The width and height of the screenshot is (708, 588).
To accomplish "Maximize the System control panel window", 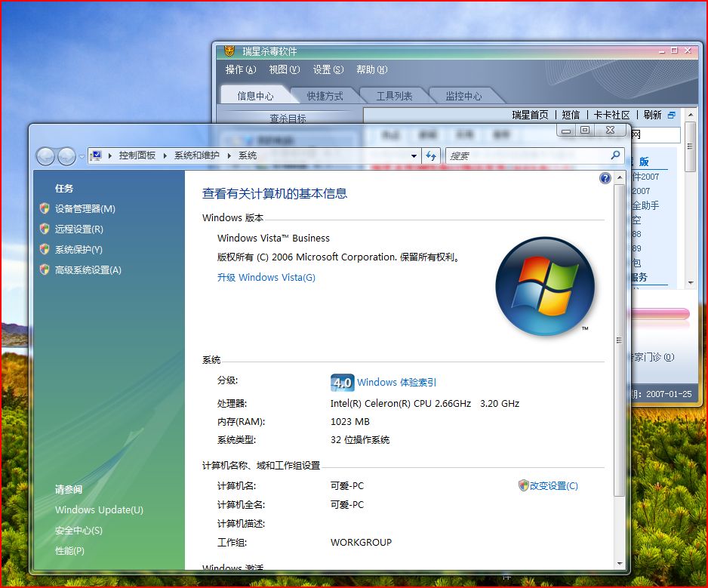I will (585, 131).
